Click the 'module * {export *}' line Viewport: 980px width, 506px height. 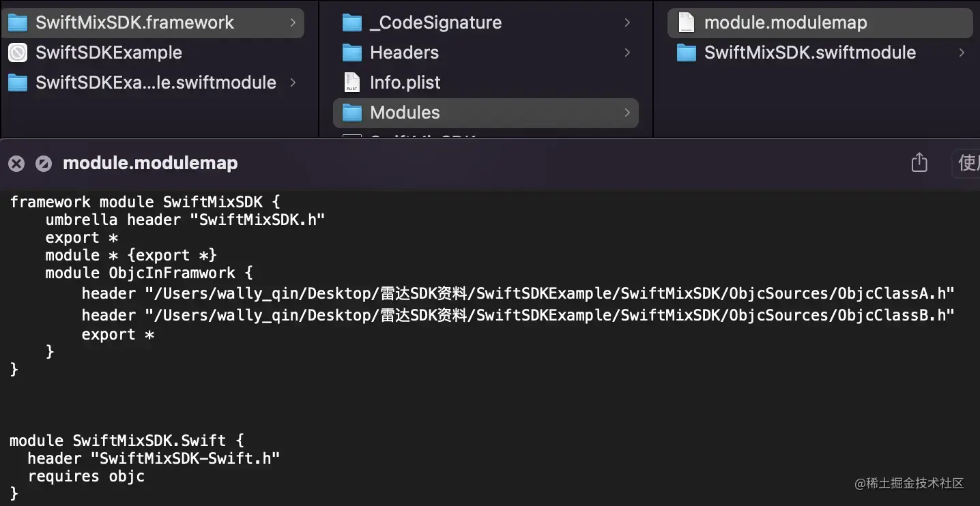(x=131, y=255)
